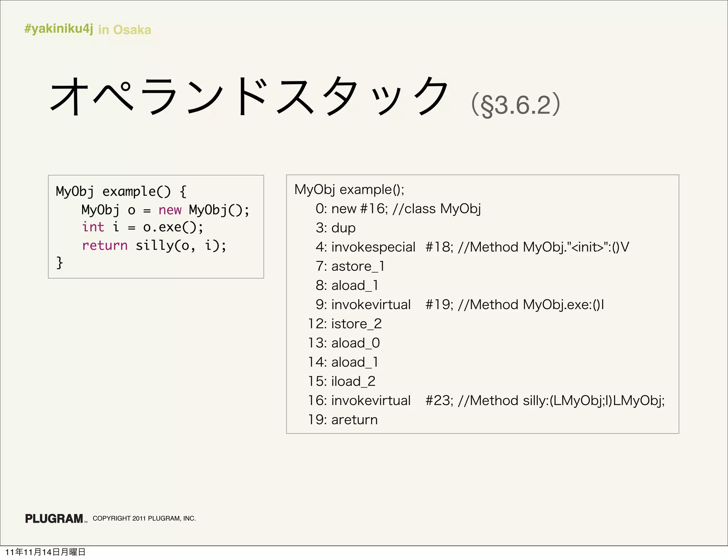Click the PLUGRAM logo
Image resolution: width=728 pixels, height=560 pixels.
(x=56, y=518)
